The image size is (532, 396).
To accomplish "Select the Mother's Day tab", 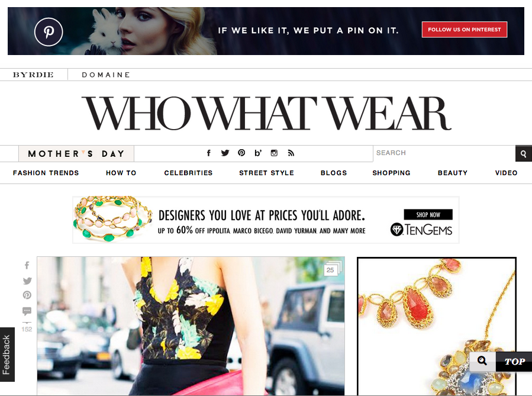I will pos(76,154).
